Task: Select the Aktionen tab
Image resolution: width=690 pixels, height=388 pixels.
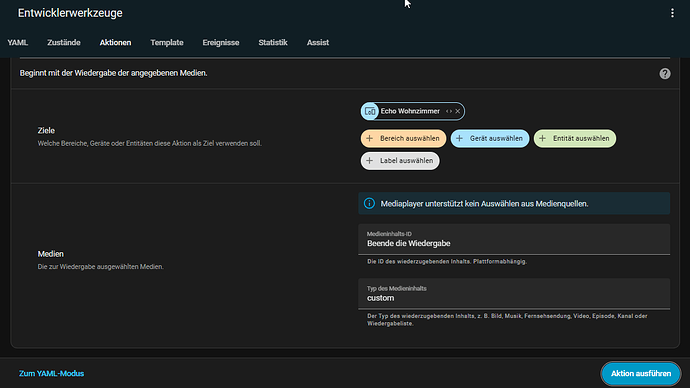Action: 115,43
